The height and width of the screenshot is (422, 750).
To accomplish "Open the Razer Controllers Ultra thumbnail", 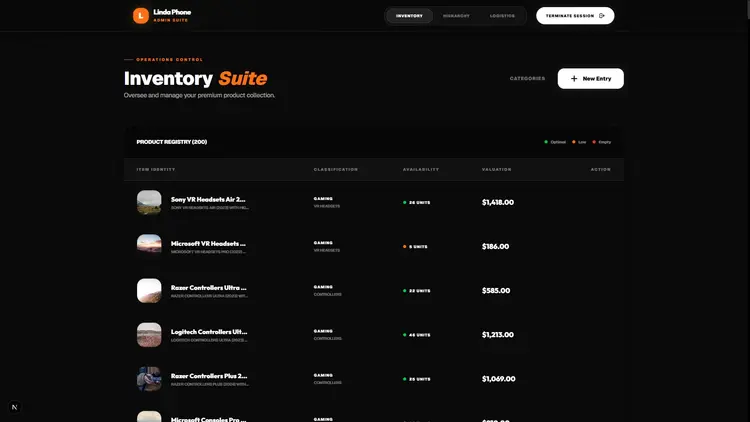I will click(149, 290).
